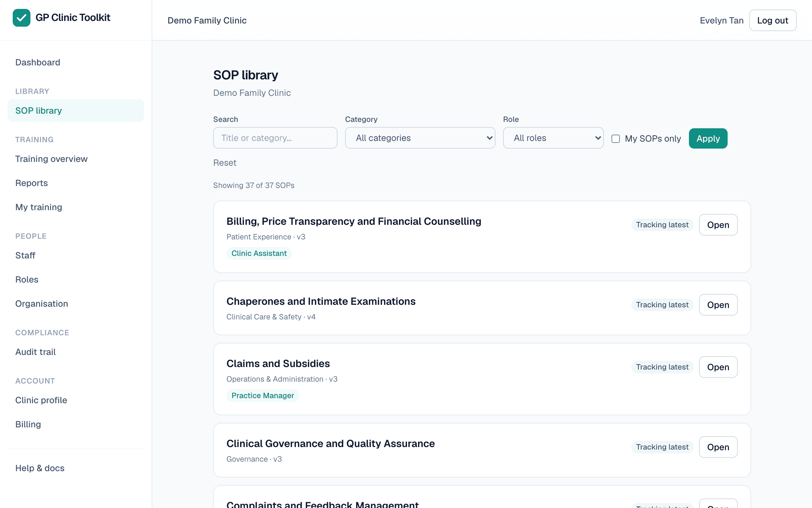Click Demo Family Clinic in top header
Image resolution: width=812 pixels, height=508 pixels.
(207, 21)
